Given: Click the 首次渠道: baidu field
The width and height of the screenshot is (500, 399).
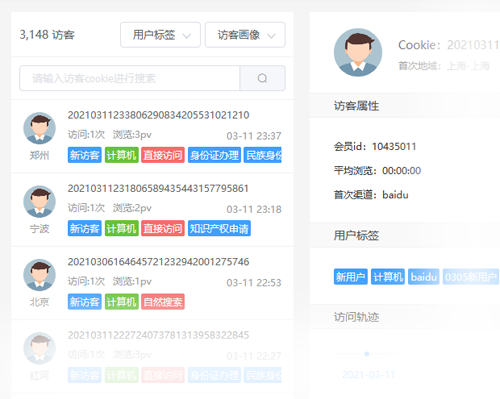Looking at the screenshot, I should coord(371,195).
